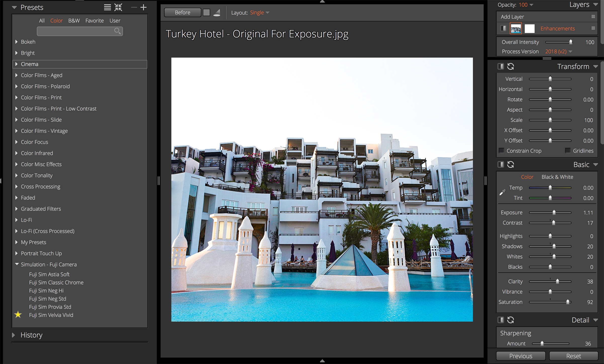604x364 pixels.
Task: Click top-center panel collapse arrow
Action: [322, 2]
